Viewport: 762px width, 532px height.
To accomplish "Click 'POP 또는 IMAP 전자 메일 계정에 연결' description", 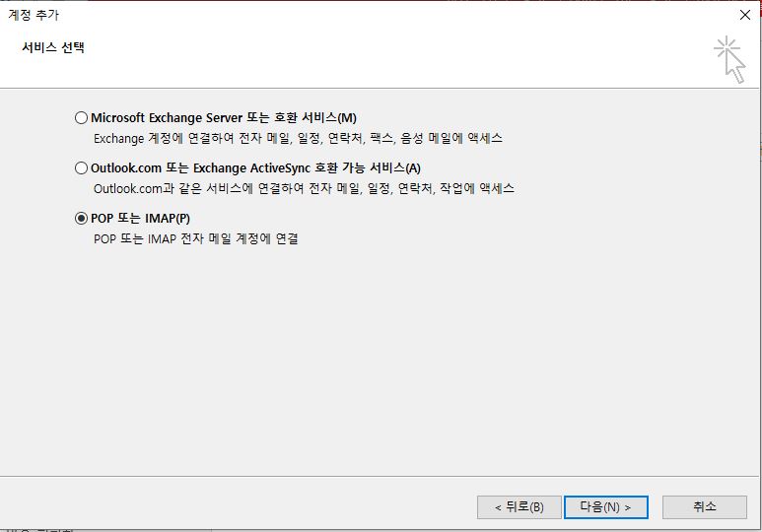I will coord(195,238).
